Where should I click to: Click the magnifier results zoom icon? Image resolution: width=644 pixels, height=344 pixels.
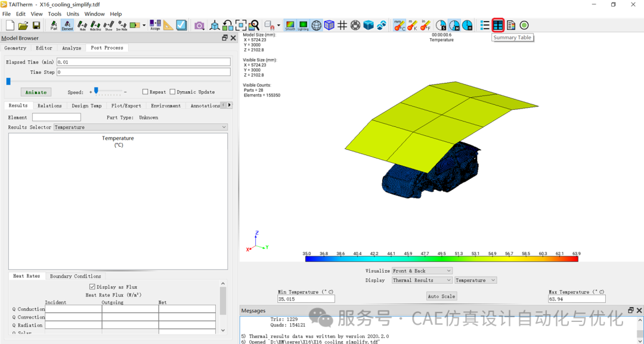click(x=254, y=26)
